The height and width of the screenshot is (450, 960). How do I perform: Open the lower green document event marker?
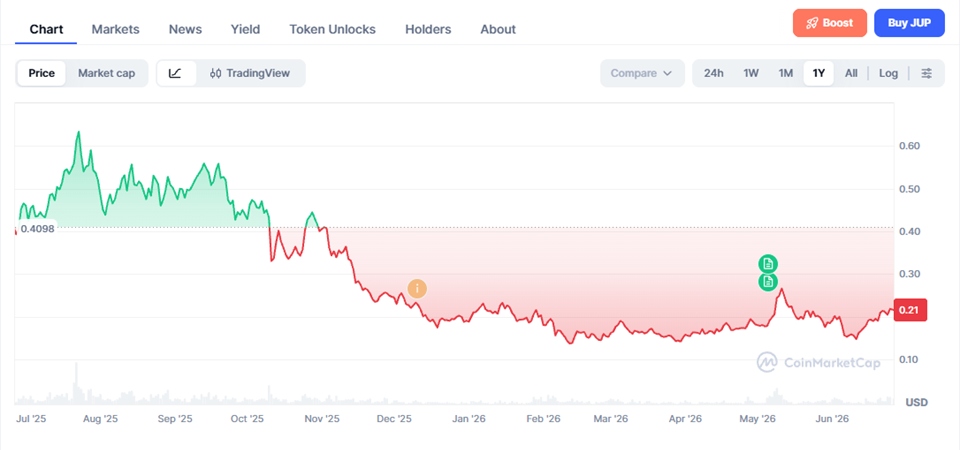[768, 282]
